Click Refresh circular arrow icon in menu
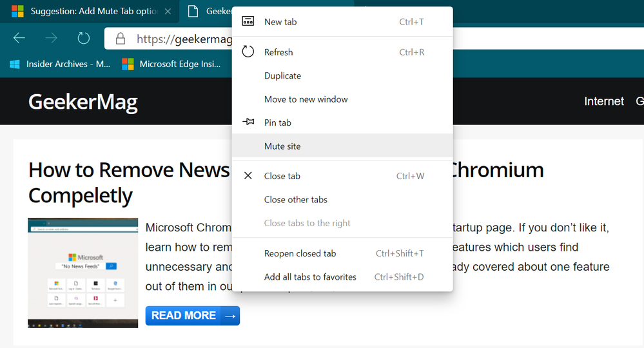Screen dimensions: 644x348 click(248, 52)
